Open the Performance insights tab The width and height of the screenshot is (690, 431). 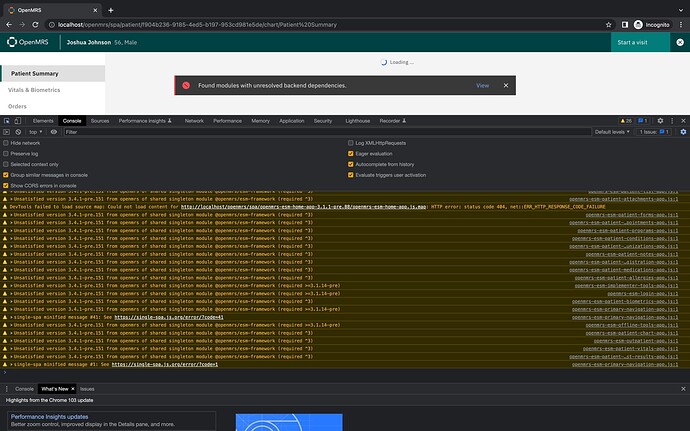point(145,121)
